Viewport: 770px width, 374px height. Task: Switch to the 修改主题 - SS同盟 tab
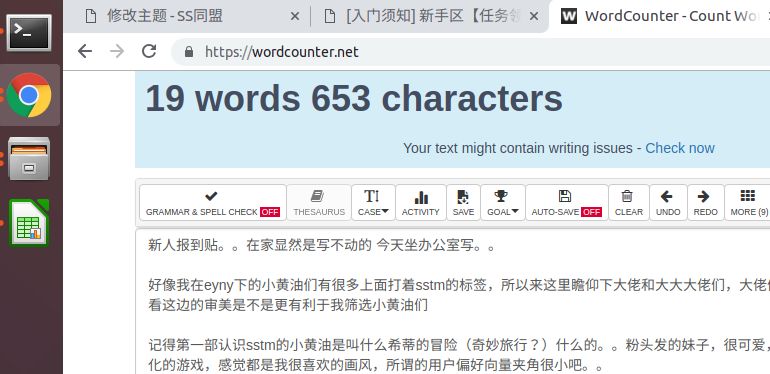(165, 16)
